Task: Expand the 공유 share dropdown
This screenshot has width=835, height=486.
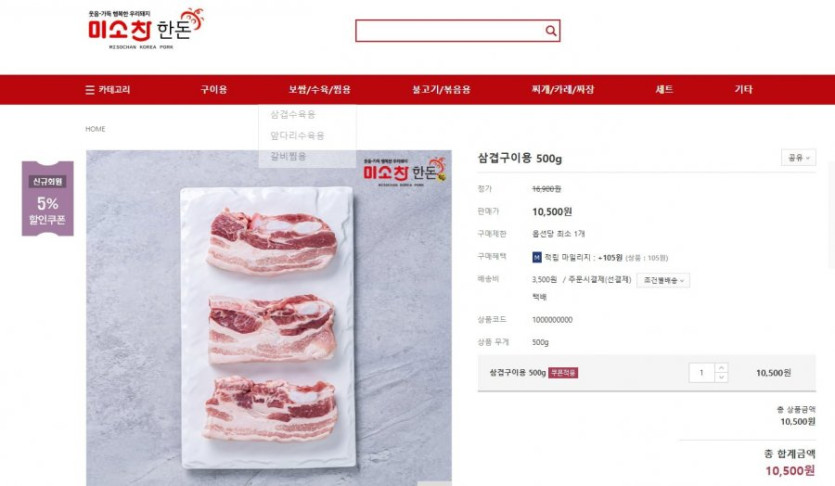Action: (798, 158)
